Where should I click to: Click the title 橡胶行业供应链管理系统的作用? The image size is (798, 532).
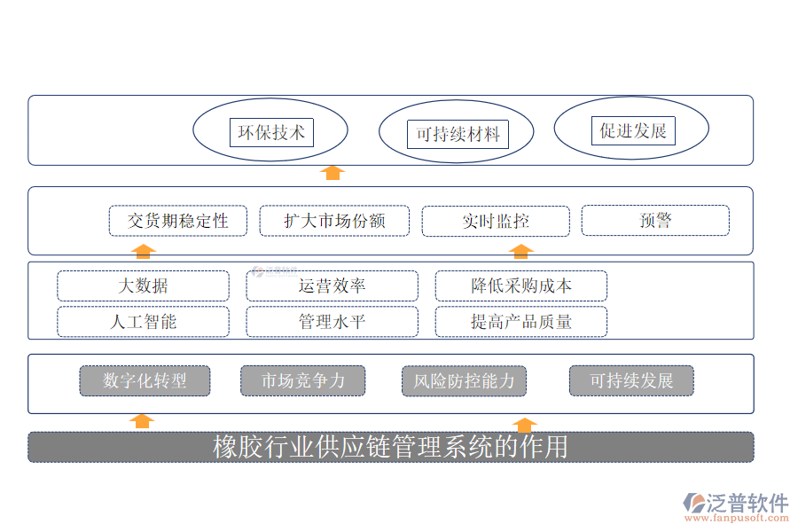click(391, 446)
